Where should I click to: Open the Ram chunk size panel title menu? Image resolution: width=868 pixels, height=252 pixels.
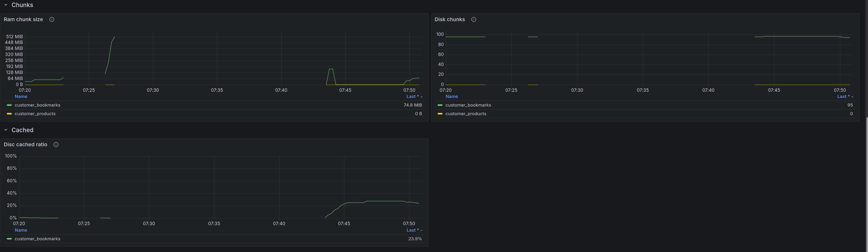point(23,20)
